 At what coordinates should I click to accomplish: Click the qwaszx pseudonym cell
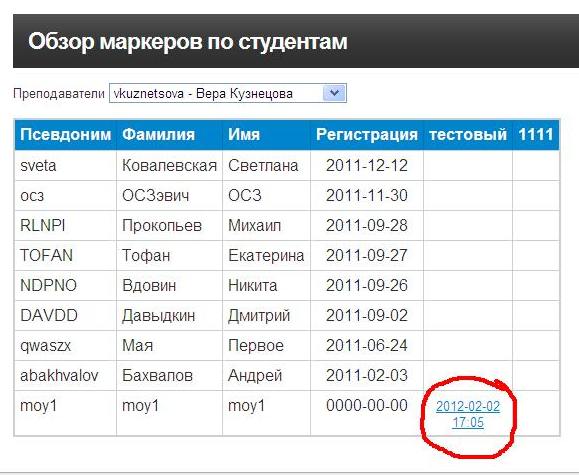point(65,345)
